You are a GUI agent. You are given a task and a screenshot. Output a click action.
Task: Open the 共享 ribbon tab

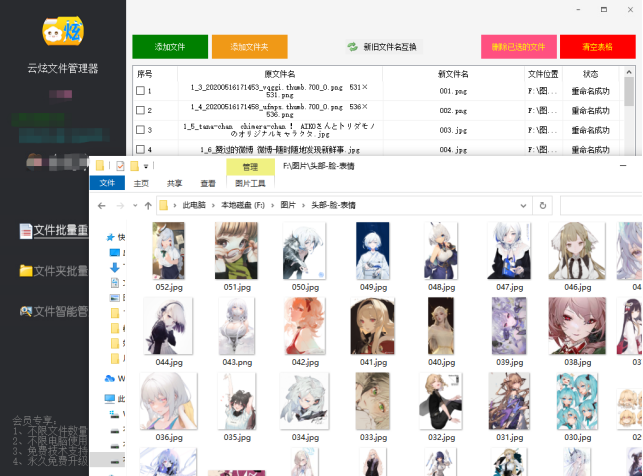(x=174, y=183)
